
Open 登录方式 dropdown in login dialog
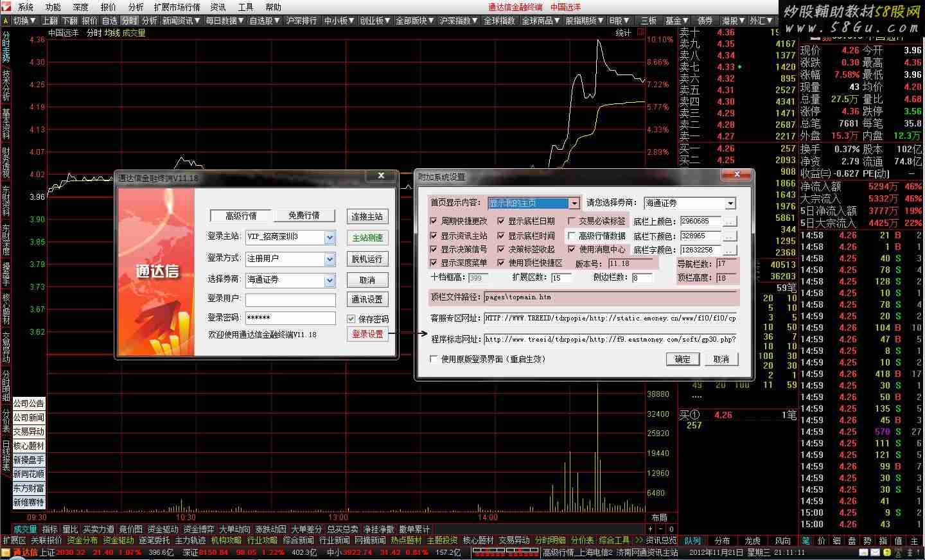tap(330, 259)
